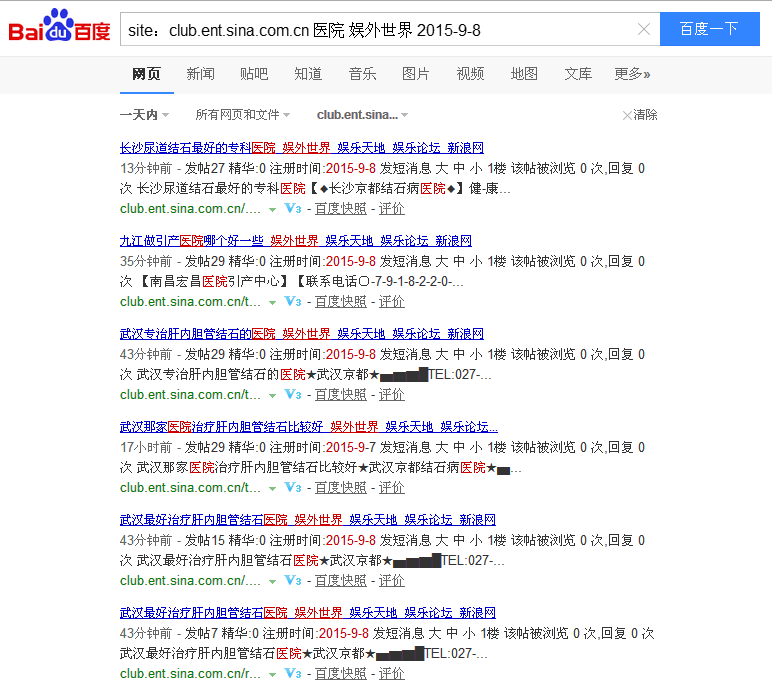Open the 所有网页和文件 filter dropdown
772x692 pixels.
coord(242,115)
